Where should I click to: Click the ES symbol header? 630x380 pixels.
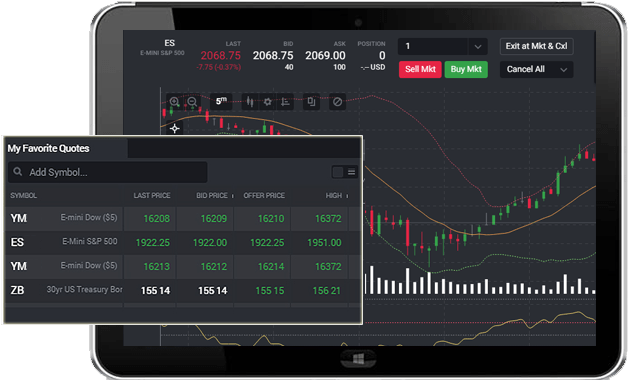(x=169, y=43)
